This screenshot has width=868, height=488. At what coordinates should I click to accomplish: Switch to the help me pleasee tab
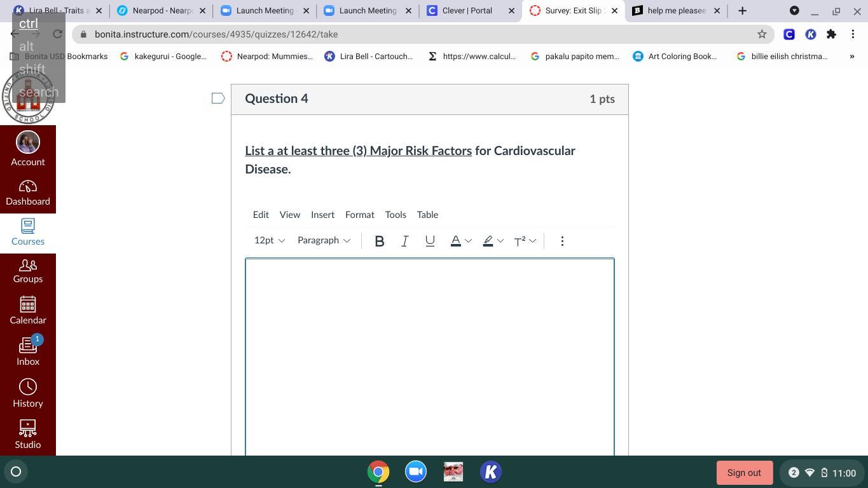(x=677, y=11)
